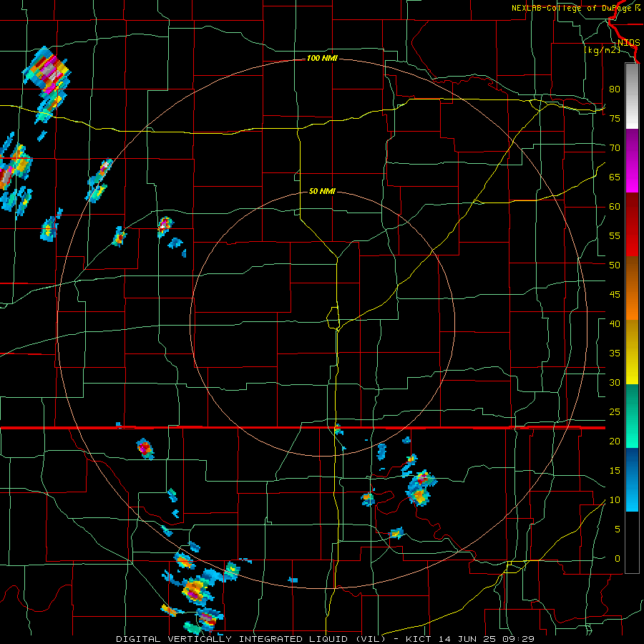Click the KICT station identifier in the caption
This screenshot has height=644, width=644.
tap(417, 639)
